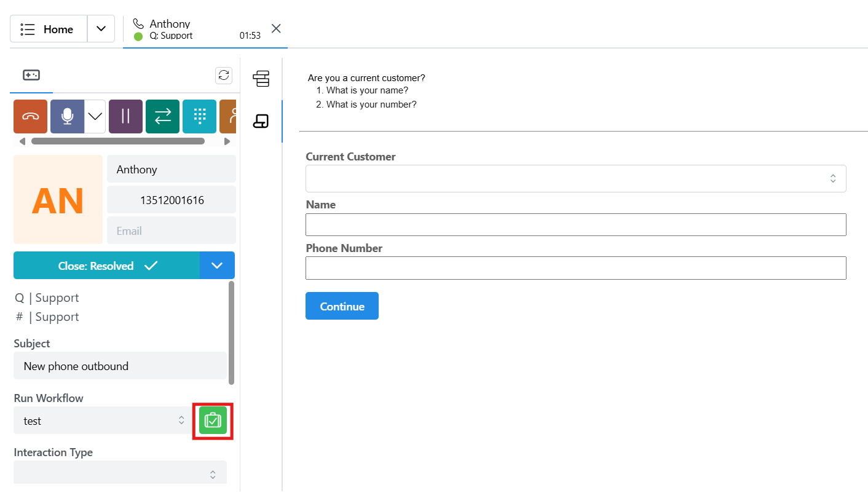Click the Email field

click(x=172, y=231)
